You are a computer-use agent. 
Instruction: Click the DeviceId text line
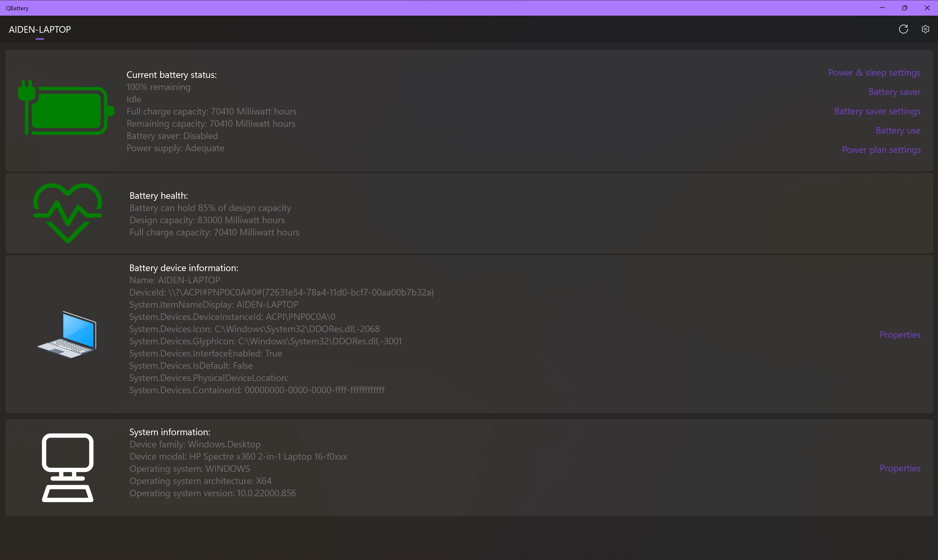pyautogui.click(x=281, y=292)
